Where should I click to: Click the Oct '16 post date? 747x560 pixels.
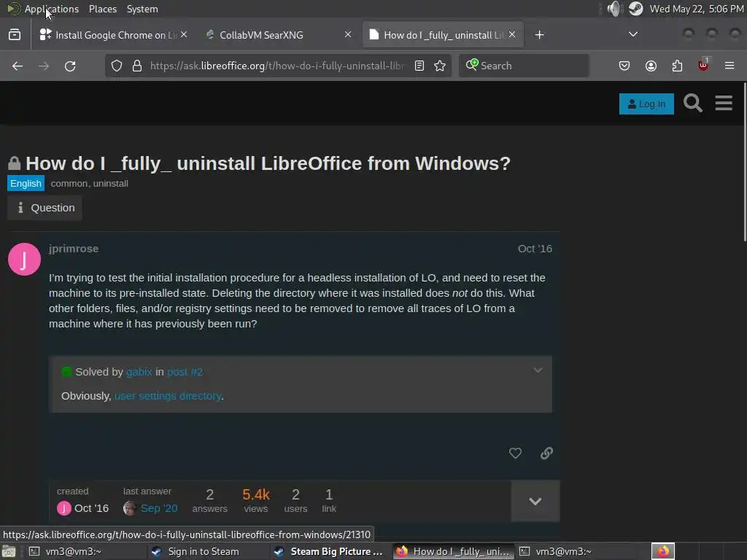pyautogui.click(x=535, y=249)
